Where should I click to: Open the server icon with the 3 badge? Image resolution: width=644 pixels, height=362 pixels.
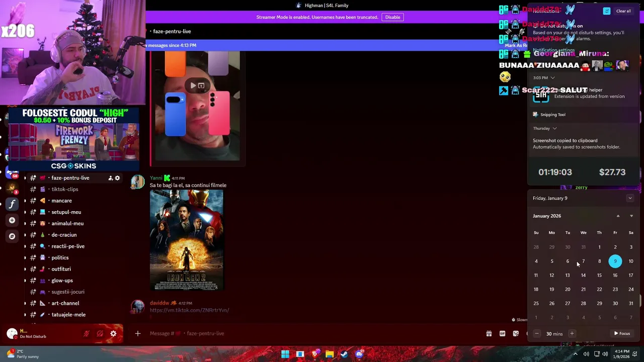click(x=12, y=189)
